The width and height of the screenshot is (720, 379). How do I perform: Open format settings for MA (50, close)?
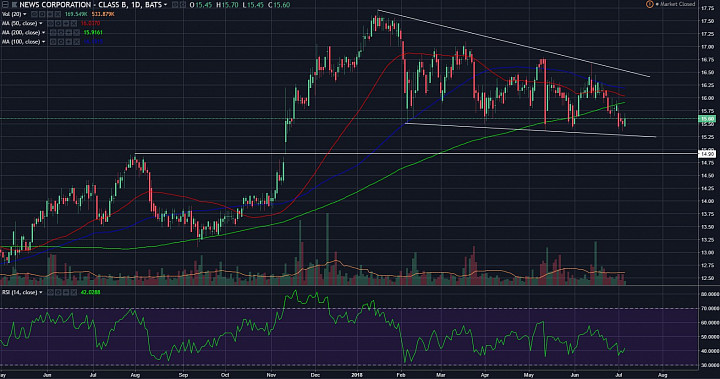click(x=58, y=23)
